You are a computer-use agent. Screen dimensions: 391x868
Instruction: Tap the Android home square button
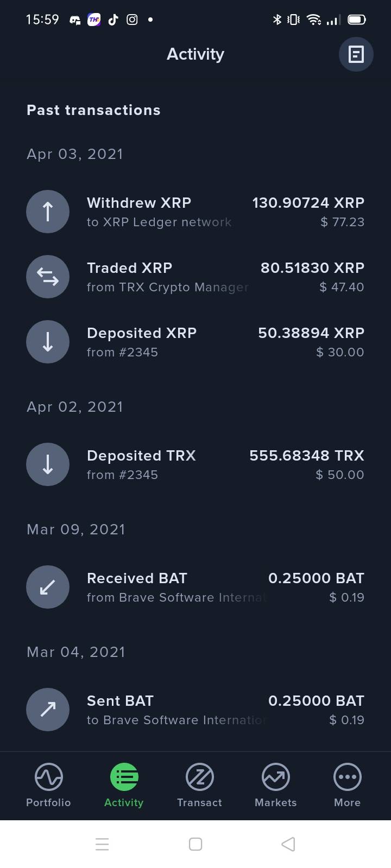click(195, 844)
